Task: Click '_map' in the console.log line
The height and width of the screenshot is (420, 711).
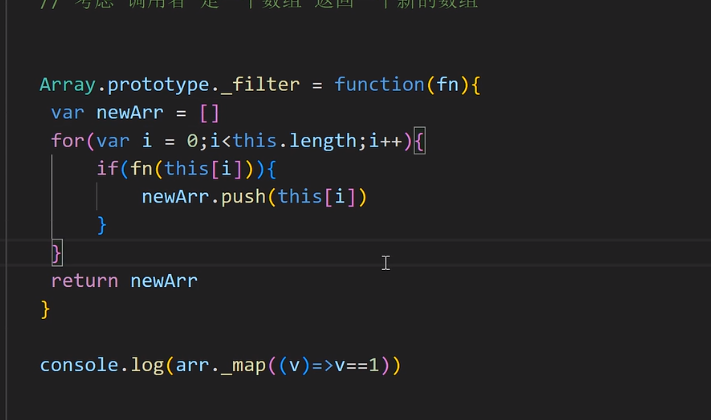Action: 243,366
